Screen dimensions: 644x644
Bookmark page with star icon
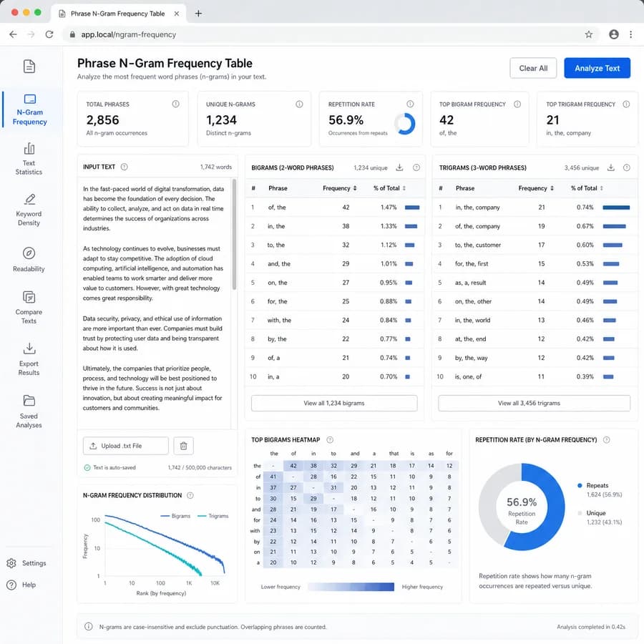click(x=589, y=34)
